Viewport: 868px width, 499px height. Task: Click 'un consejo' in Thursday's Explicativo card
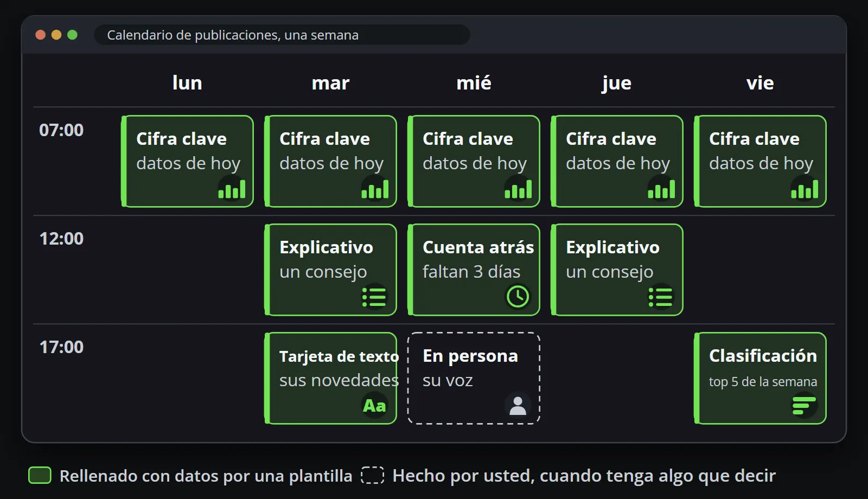coord(610,272)
